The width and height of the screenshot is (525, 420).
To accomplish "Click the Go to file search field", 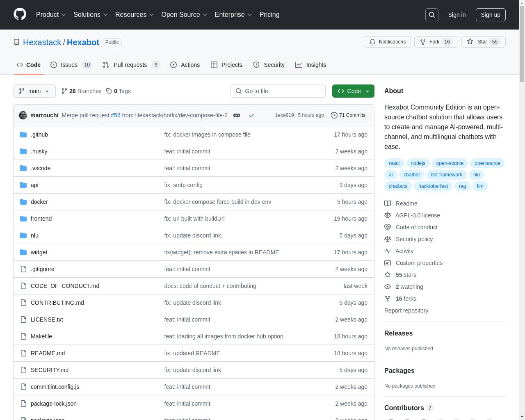I will coord(278,91).
